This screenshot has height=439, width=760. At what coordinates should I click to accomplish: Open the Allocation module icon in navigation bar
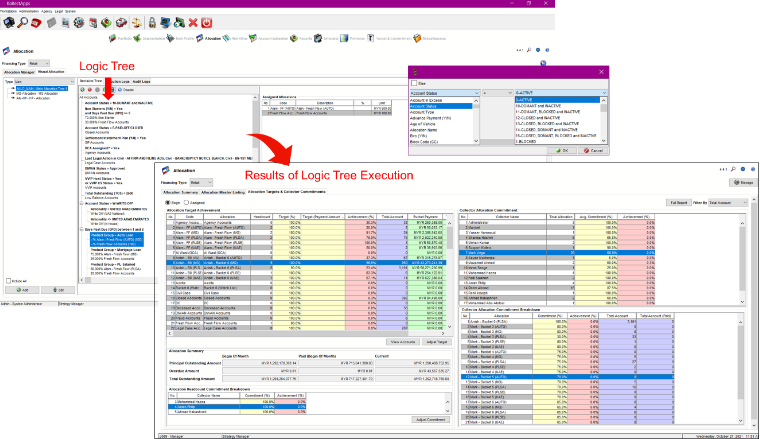200,38
